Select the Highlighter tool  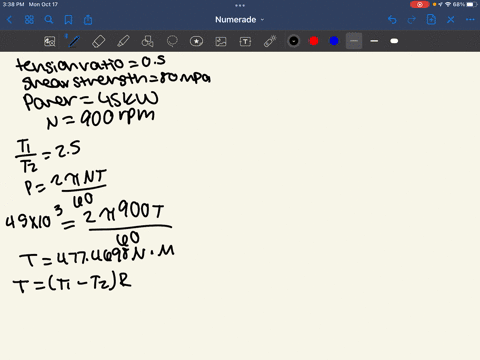[123, 41]
